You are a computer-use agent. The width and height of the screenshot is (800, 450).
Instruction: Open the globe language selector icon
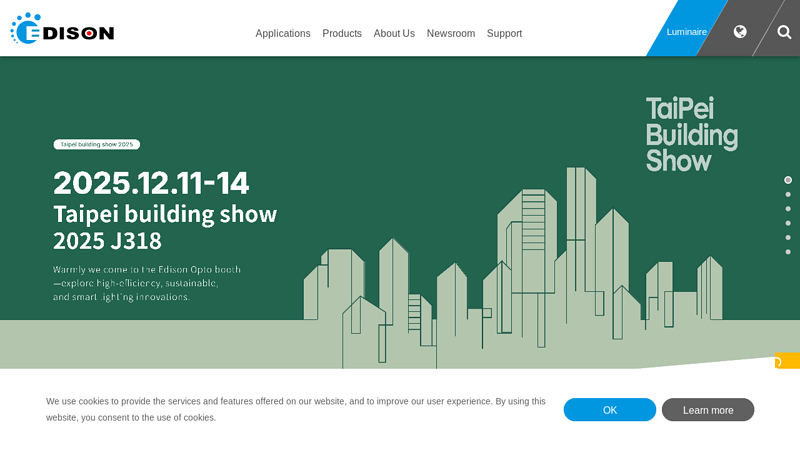pos(740,32)
